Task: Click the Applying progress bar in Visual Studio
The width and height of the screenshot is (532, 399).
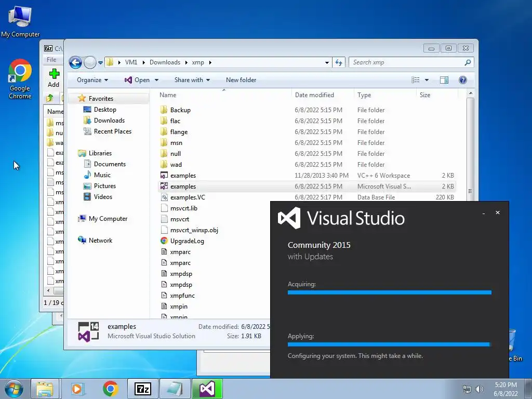Action: click(x=390, y=344)
